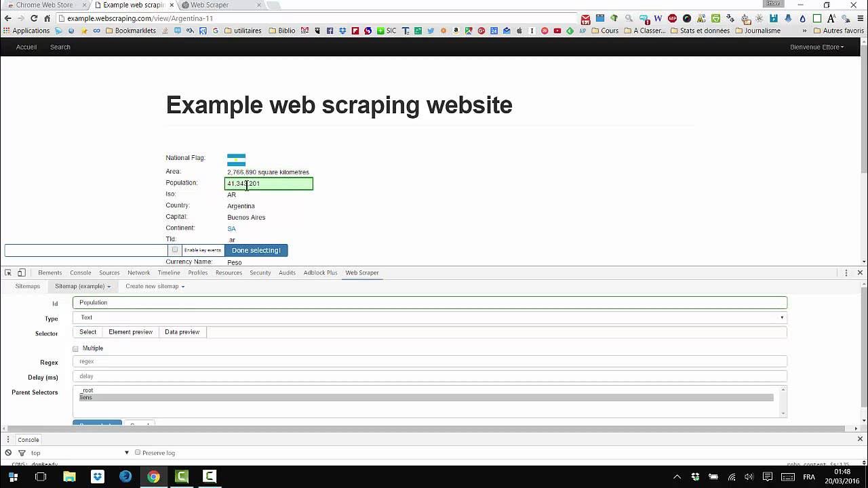Click the Amazon bookmark icon
868x488 pixels.
(456, 30)
